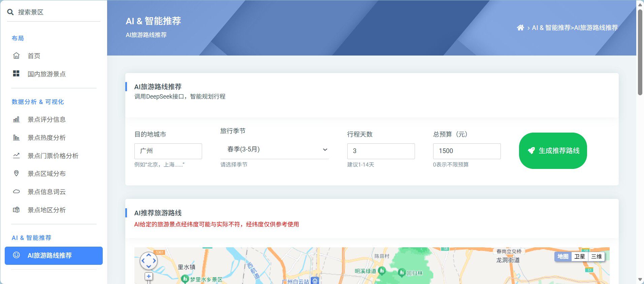The height and width of the screenshot is (284, 644).
Task: Click the 生成推荐路线 button
Action: pos(553,151)
